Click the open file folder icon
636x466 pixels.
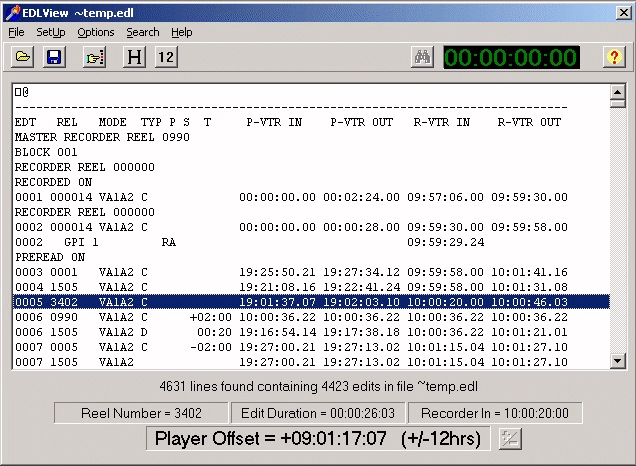point(22,57)
